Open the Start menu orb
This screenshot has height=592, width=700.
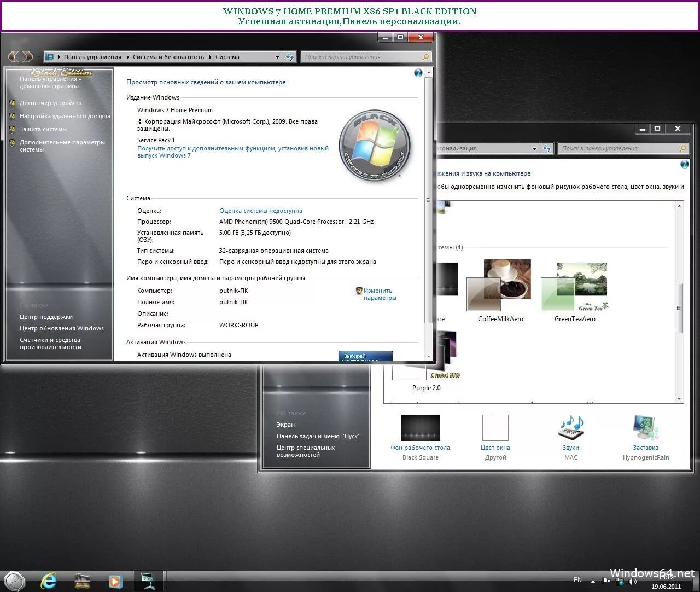(15, 581)
